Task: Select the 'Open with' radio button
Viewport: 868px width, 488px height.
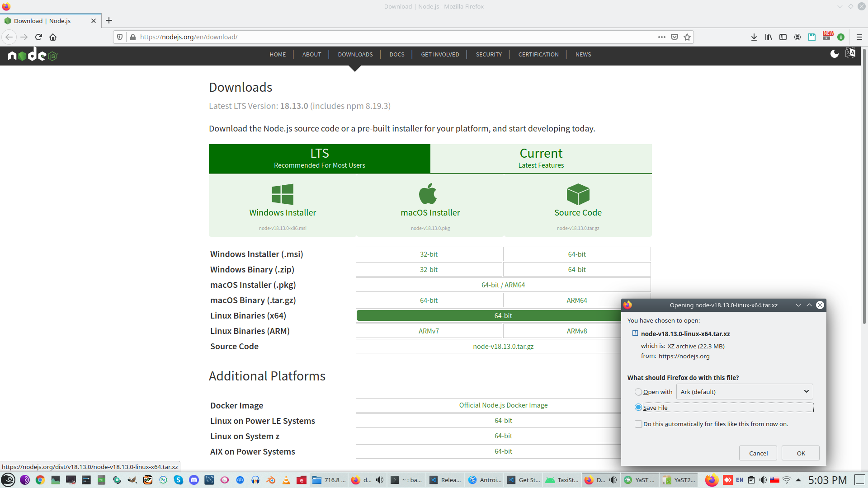Action: pyautogui.click(x=638, y=392)
